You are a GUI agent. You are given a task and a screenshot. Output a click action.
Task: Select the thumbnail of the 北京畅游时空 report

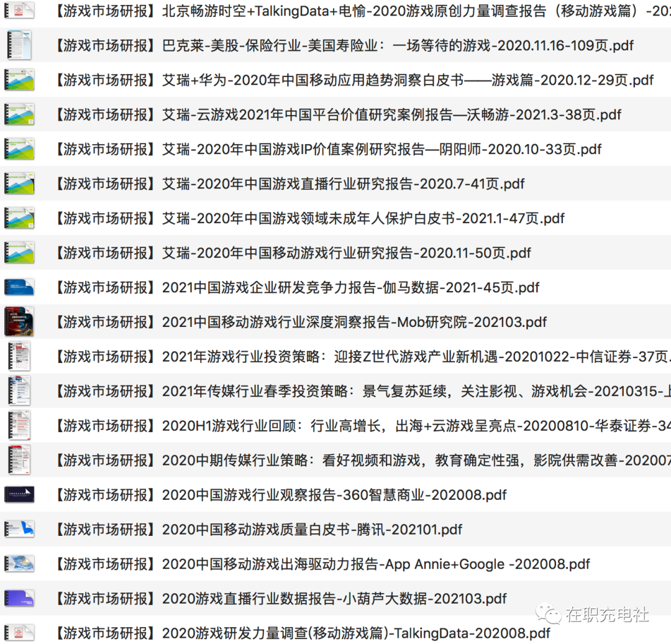(19, 11)
